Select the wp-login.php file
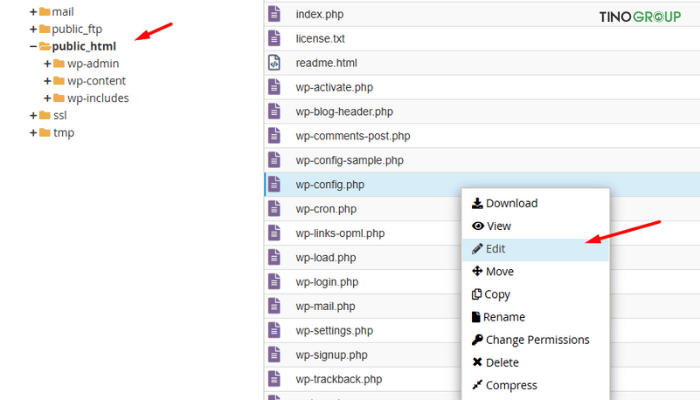 click(327, 282)
